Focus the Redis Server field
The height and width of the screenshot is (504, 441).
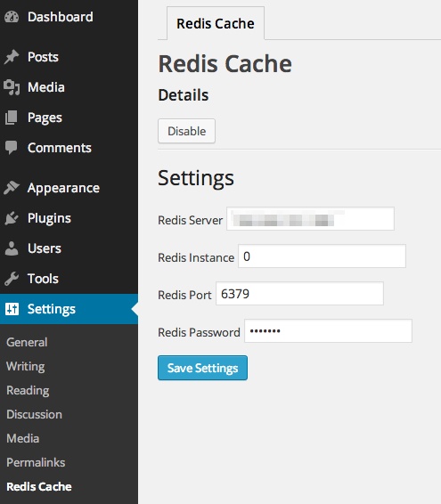(x=310, y=218)
